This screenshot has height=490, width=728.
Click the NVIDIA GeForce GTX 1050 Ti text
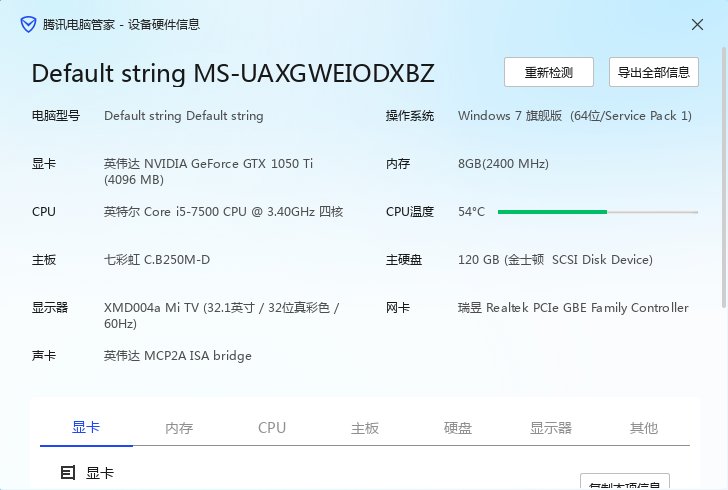tap(208, 171)
